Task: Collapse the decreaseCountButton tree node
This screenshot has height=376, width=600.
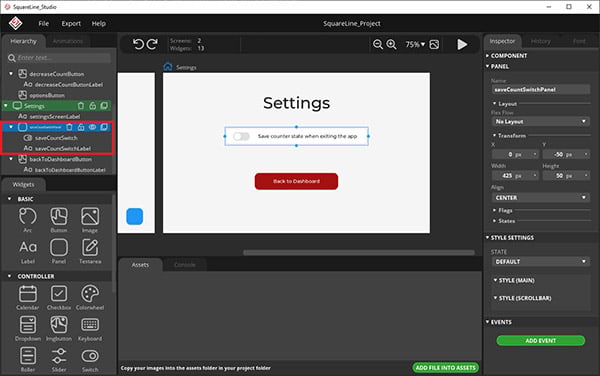Action: [x=11, y=73]
